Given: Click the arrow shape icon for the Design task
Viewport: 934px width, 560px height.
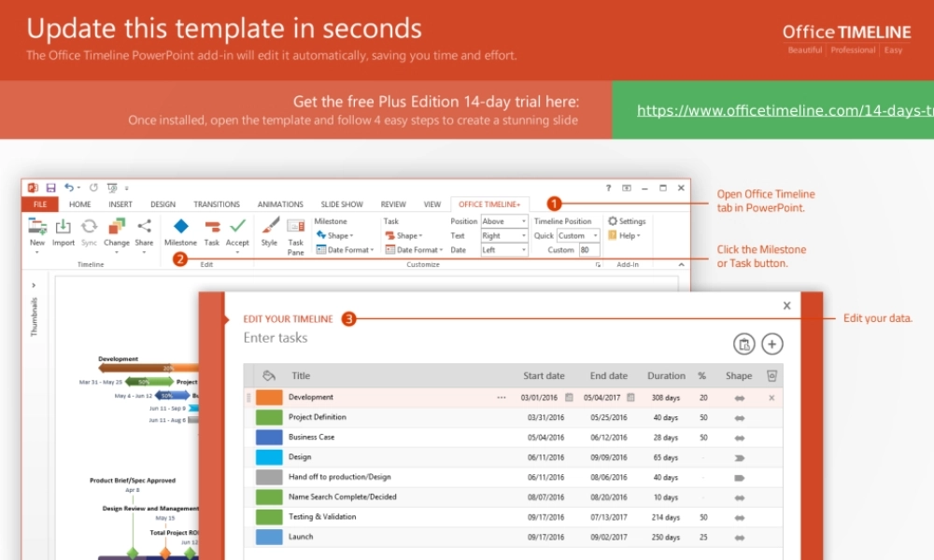Looking at the screenshot, I should tap(740, 457).
